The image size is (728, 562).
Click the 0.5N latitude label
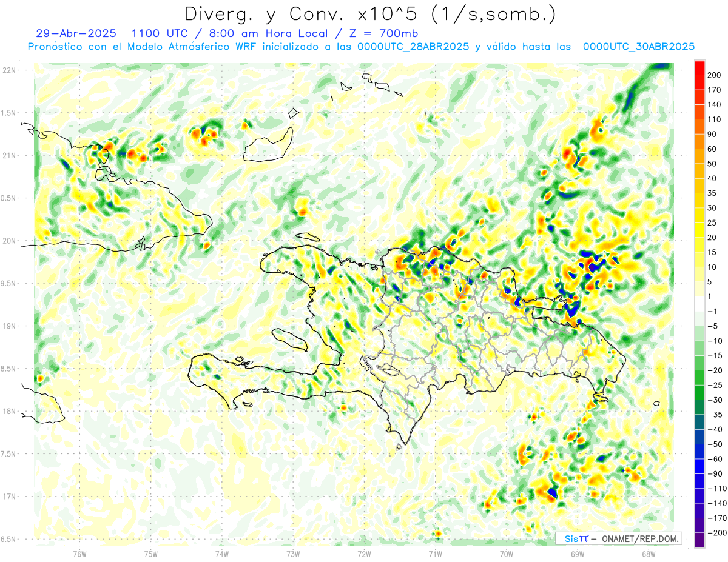(8, 198)
